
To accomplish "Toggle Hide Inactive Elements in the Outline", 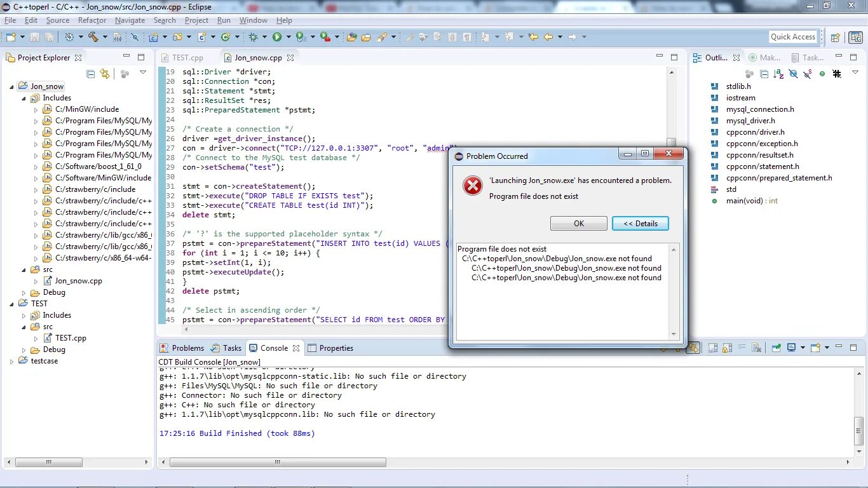I will pos(837,74).
